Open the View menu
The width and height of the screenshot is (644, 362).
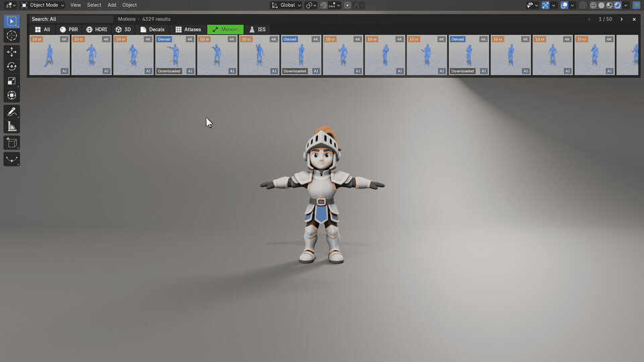click(76, 5)
